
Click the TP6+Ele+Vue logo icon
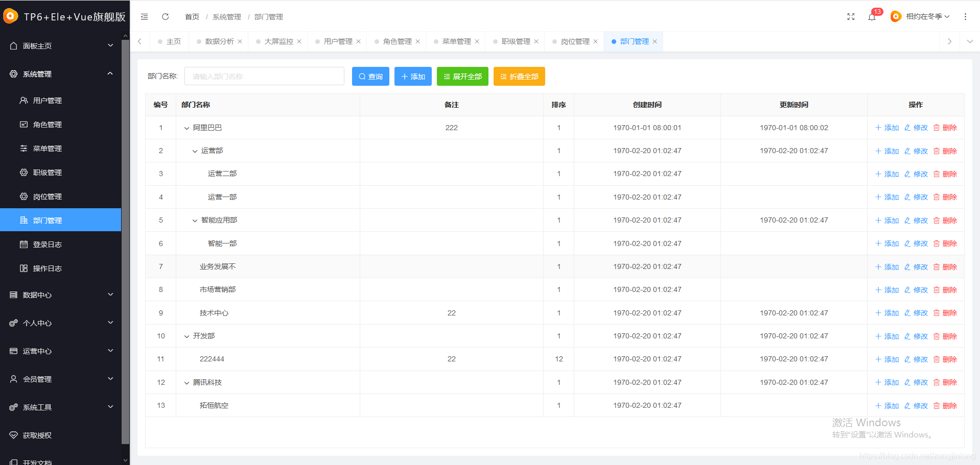(x=10, y=16)
